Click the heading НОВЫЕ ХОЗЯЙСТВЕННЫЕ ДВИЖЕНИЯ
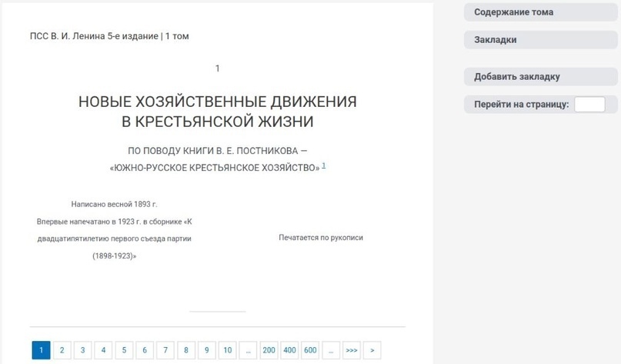Screen dimensions: 621x364 pos(218,102)
